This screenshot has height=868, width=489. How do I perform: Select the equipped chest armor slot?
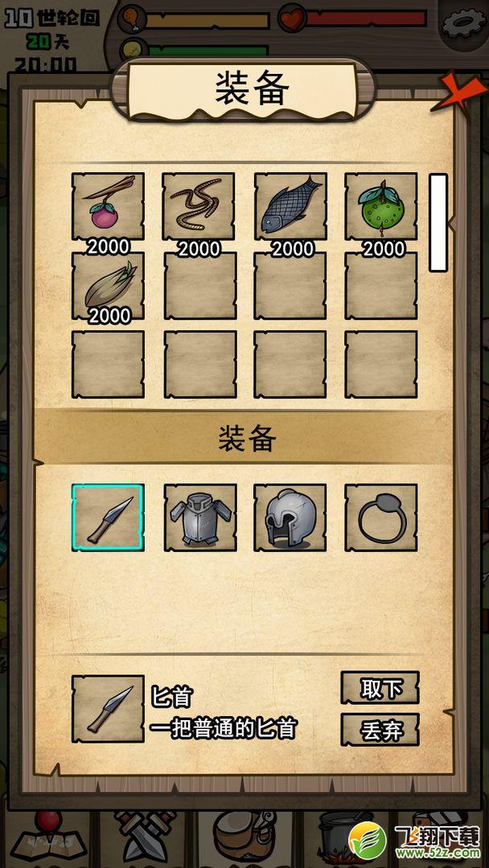pos(199,518)
